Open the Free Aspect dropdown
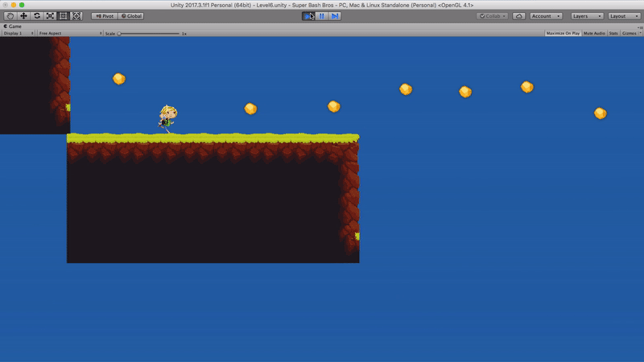This screenshot has width=644, height=362. tap(70, 33)
